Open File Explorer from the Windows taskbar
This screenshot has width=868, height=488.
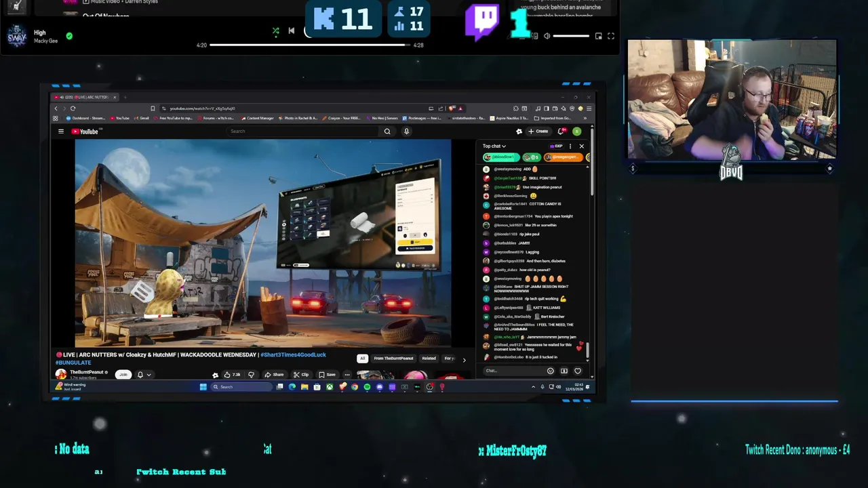pos(304,387)
